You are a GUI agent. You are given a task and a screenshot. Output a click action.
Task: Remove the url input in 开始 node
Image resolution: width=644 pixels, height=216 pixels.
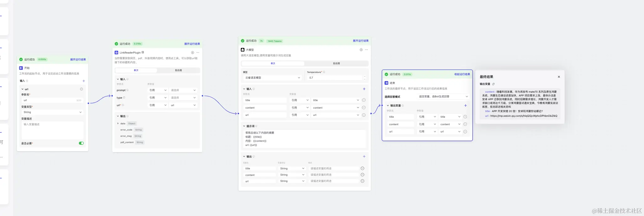tap(81, 89)
